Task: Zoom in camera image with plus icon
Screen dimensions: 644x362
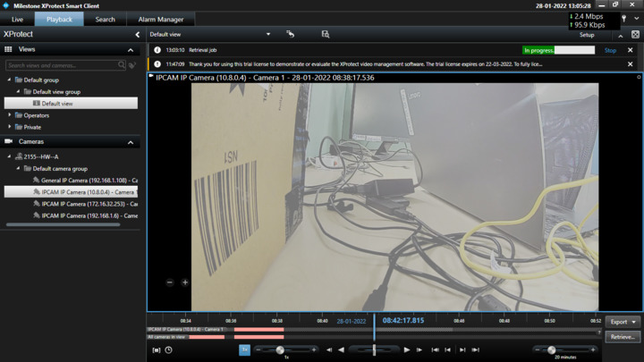Action: pos(185,282)
